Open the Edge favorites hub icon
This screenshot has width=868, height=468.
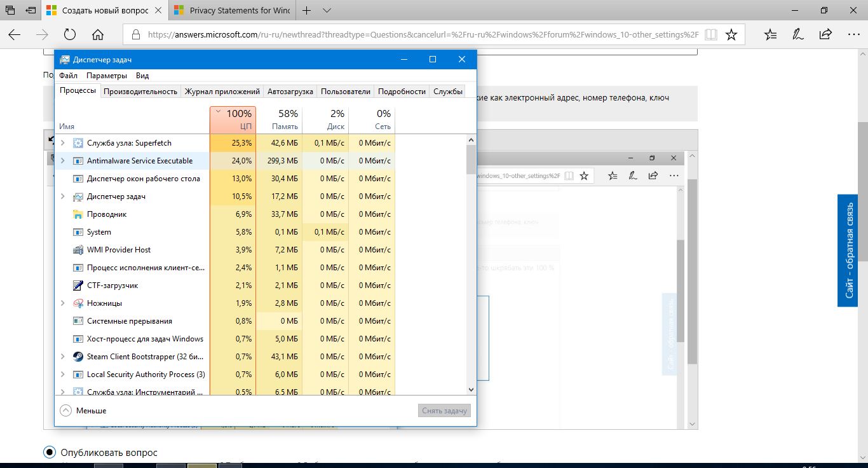770,34
